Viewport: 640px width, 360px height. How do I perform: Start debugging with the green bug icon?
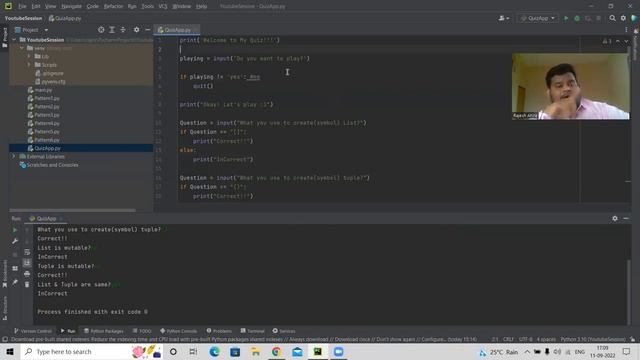tap(577, 18)
